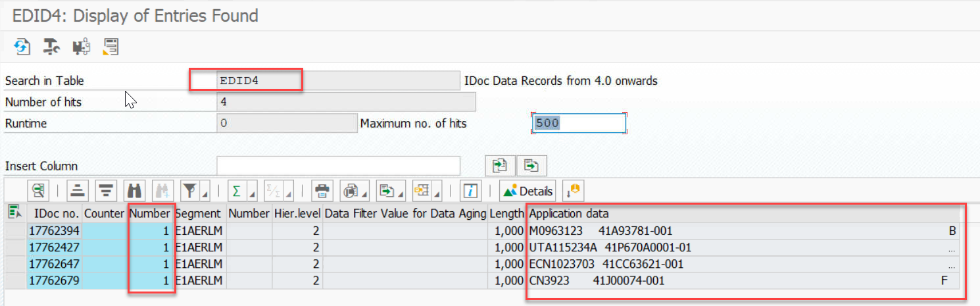Click the Segment column header

click(199, 213)
